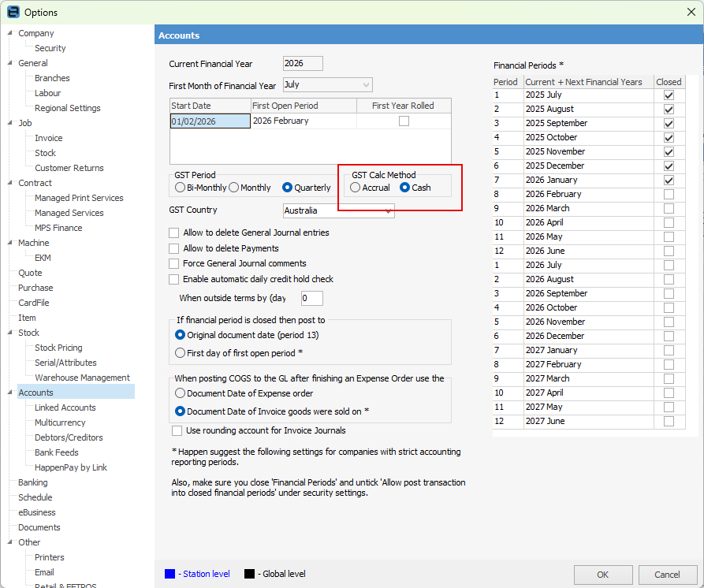Open First Month of Financial Year dropdown
Viewport: 704px width, 588px height.
click(366, 85)
